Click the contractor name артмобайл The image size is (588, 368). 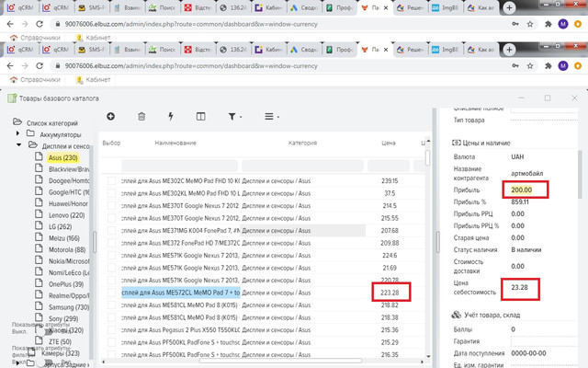tap(526, 173)
